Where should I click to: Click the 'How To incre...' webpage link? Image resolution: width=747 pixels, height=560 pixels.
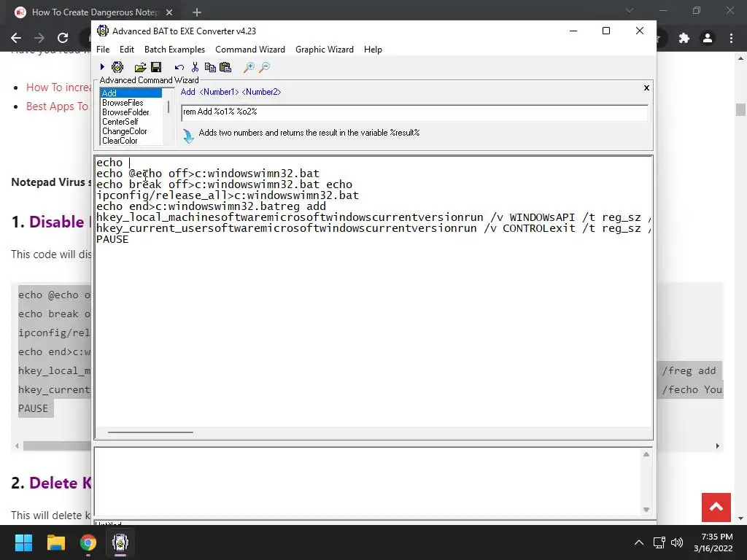[58, 87]
